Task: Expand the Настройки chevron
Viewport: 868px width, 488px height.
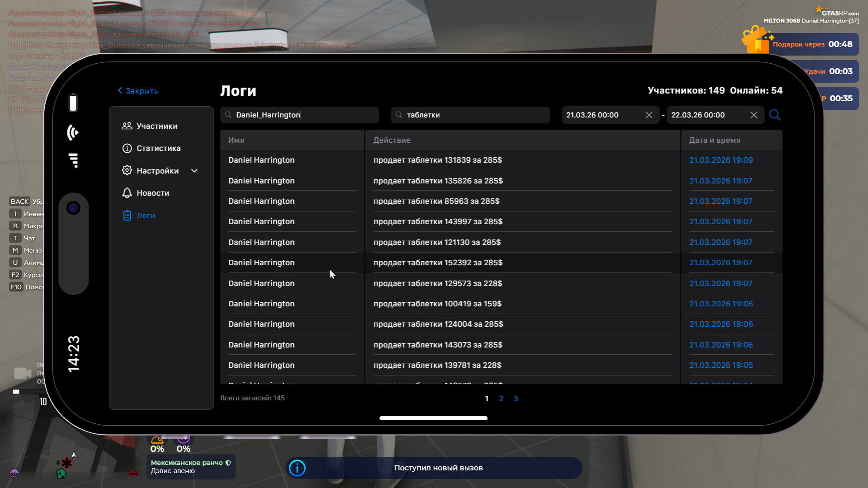Action: click(194, 171)
